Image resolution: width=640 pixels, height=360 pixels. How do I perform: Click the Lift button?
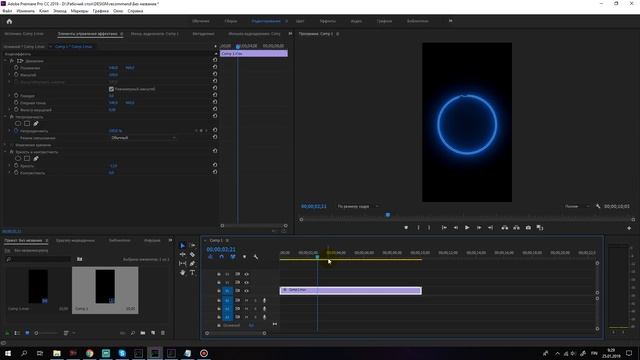[505, 228]
